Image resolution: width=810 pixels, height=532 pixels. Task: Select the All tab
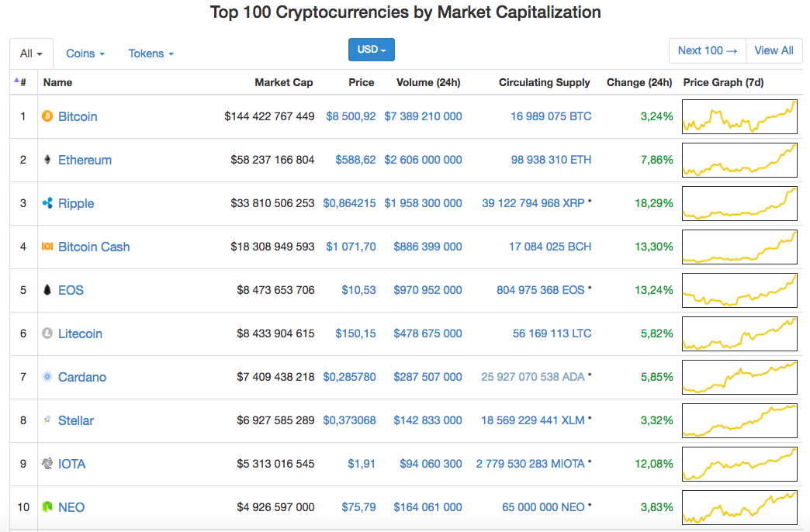tap(31, 54)
